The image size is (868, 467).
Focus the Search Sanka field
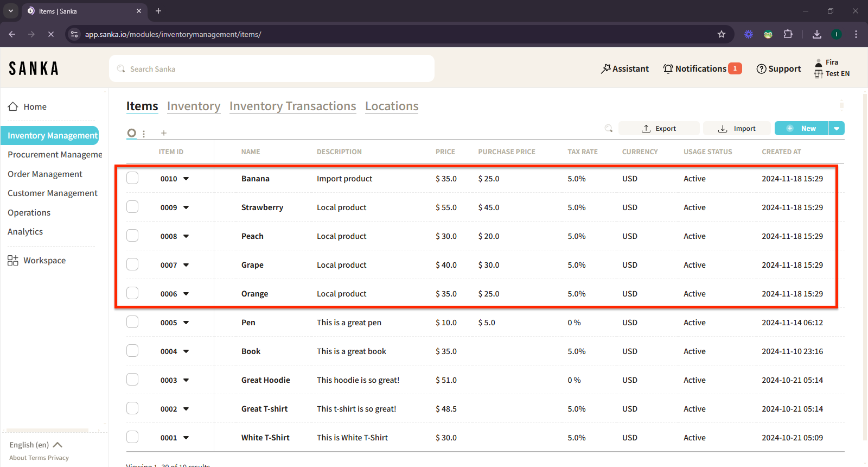271,69
